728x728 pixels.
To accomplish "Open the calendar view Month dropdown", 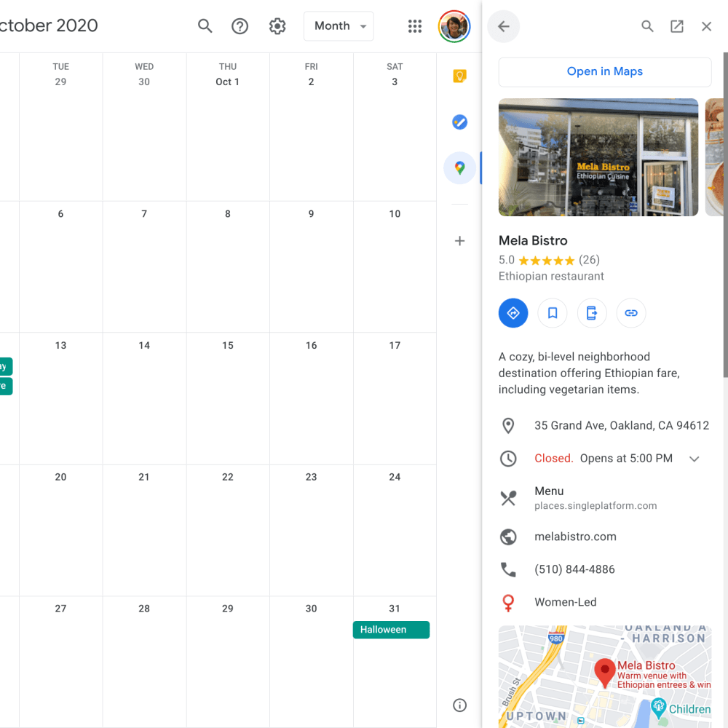I will [x=339, y=26].
